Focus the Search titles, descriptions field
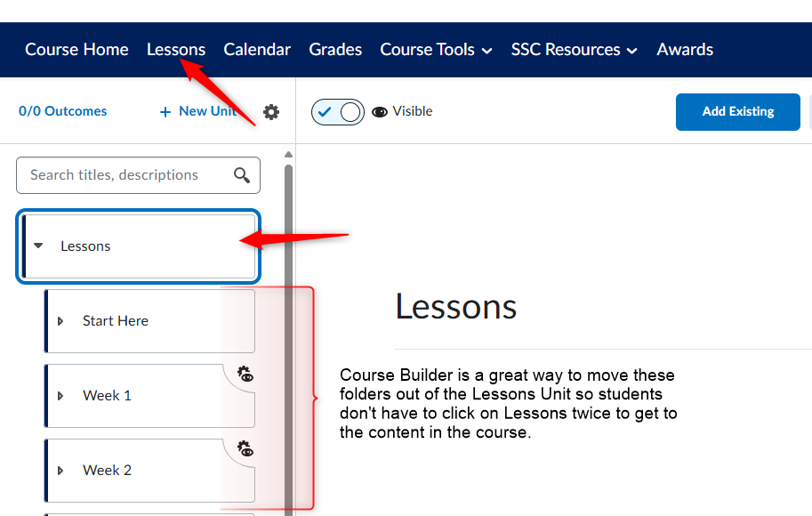Viewport: 812px width, 516px height. pyautogui.click(x=138, y=175)
